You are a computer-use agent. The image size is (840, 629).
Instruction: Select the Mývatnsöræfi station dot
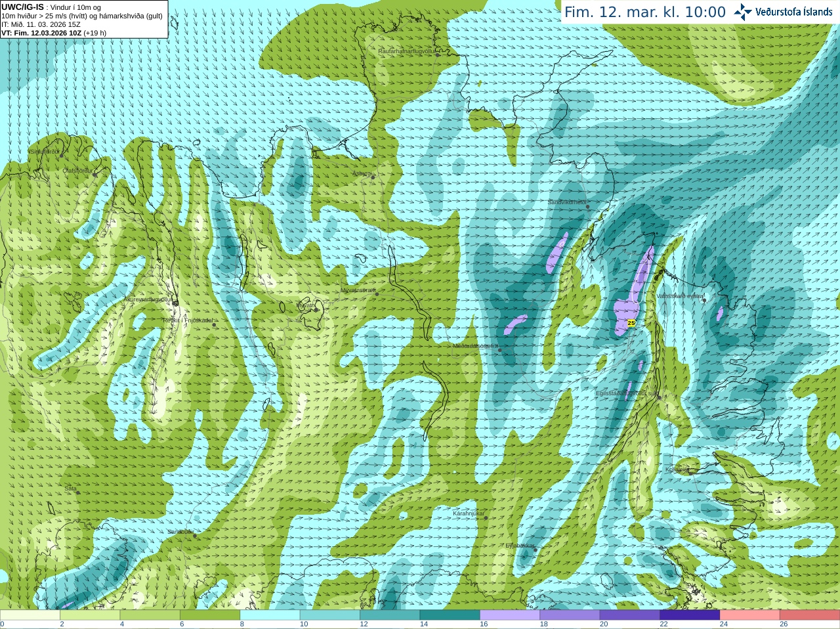[377, 293]
